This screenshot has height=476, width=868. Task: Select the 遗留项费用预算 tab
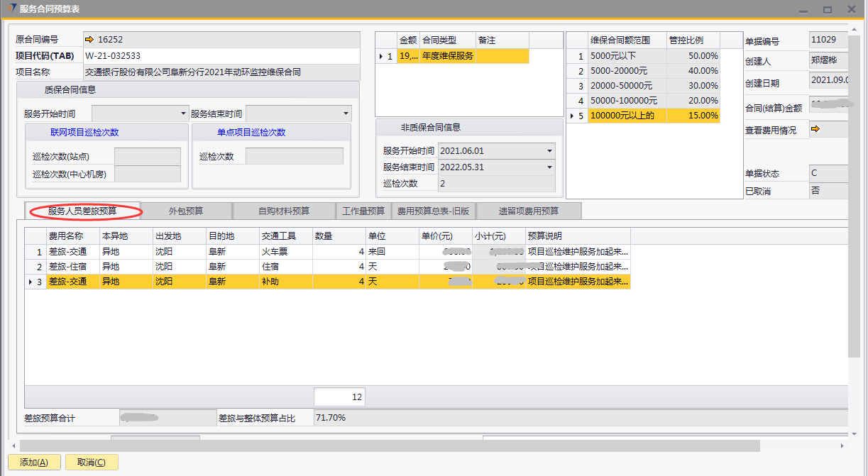coord(528,211)
